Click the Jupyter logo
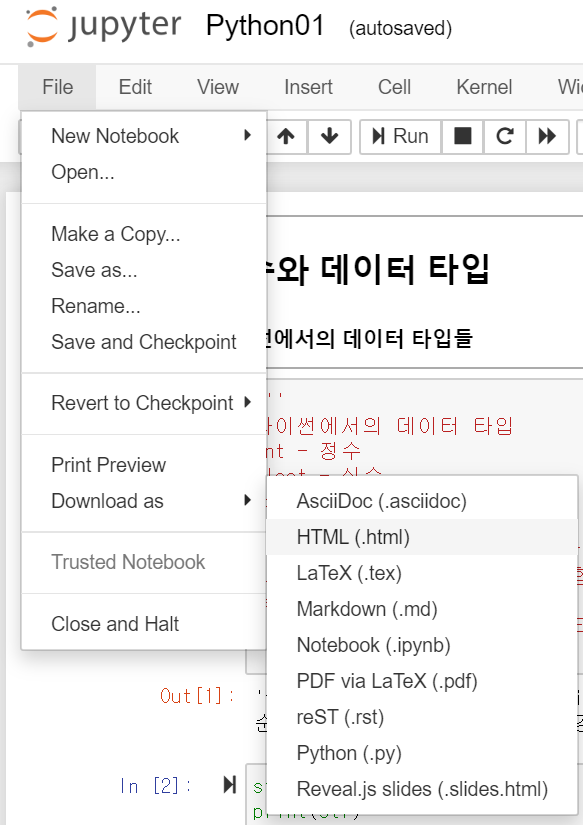Screen dimensions: 583x825 click(x=103, y=26)
